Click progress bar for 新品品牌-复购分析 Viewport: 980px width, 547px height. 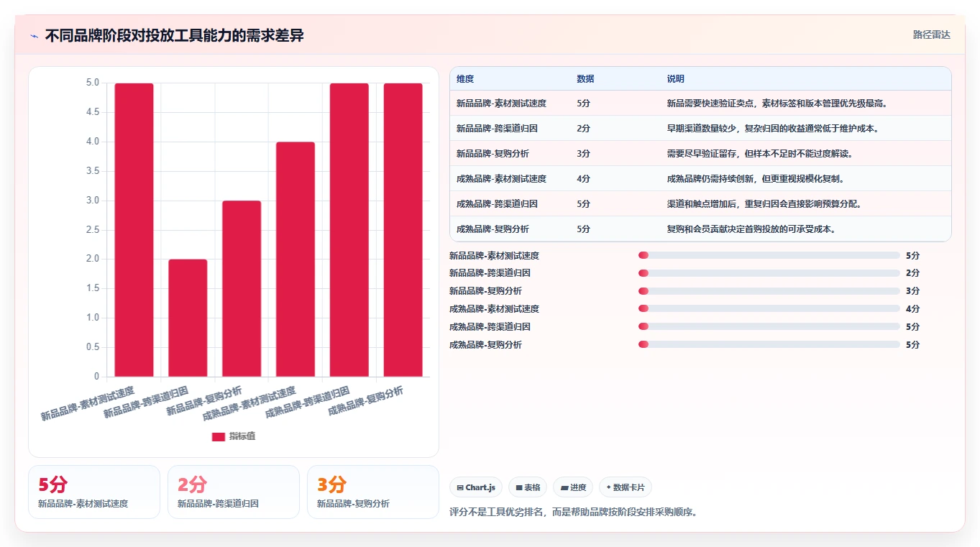[769, 291]
